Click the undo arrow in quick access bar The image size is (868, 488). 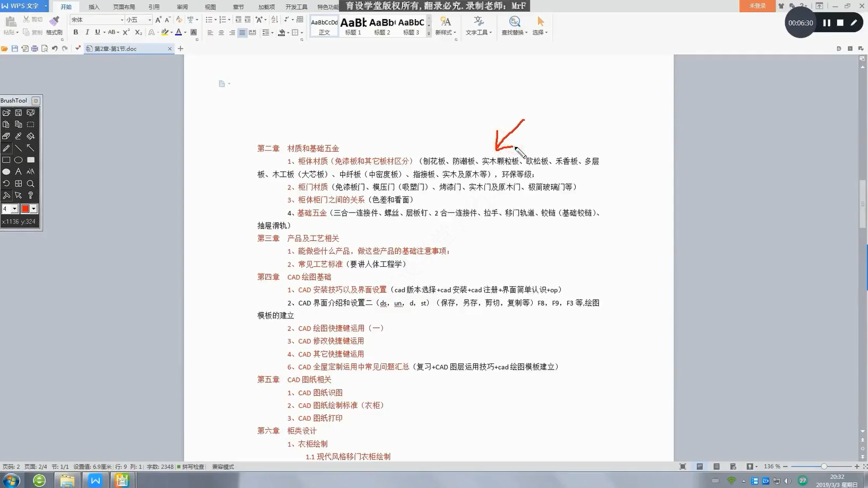pyautogui.click(x=55, y=48)
